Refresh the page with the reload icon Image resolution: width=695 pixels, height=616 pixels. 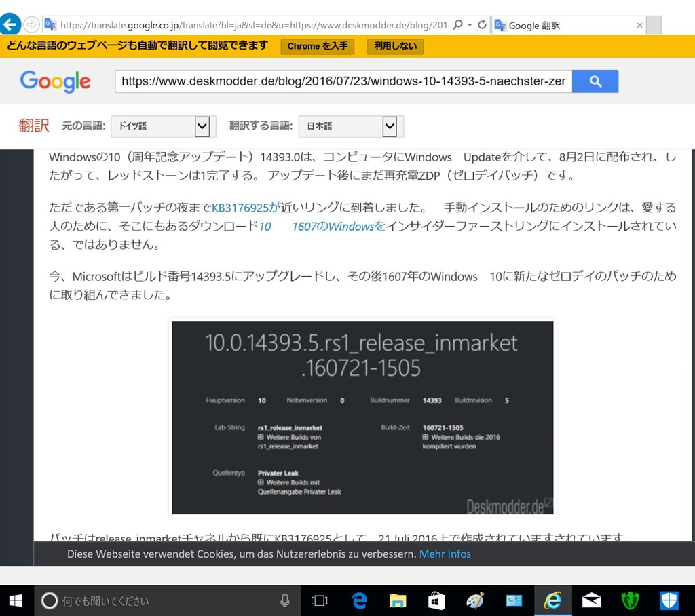[483, 24]
